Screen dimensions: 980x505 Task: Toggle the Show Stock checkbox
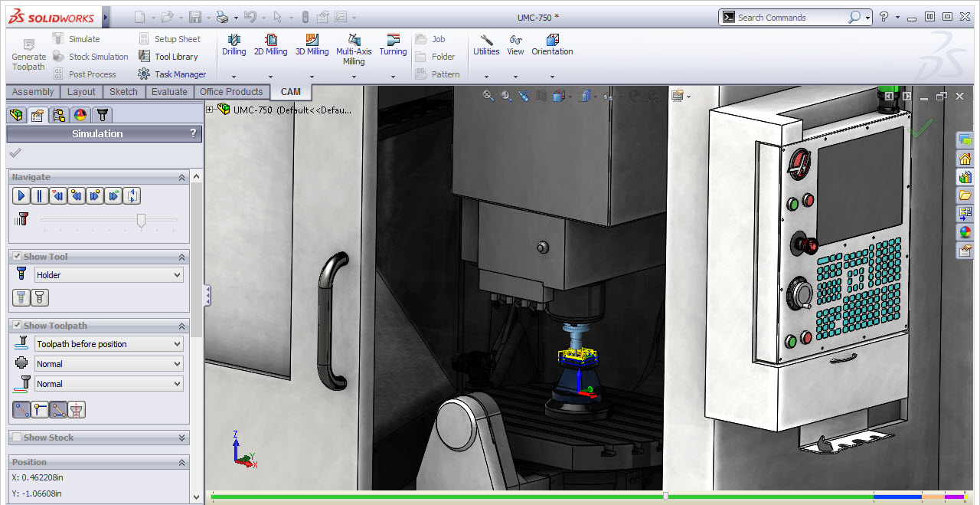(x=17, y=438)
